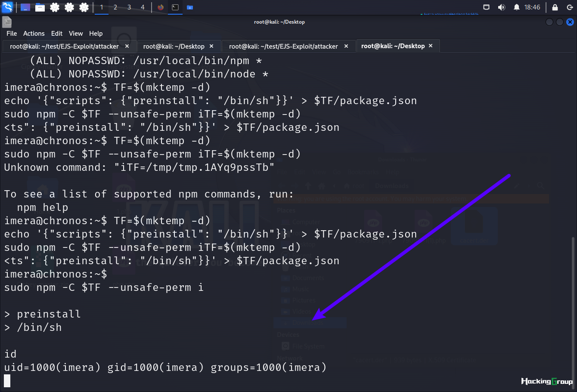Screen dimensions: 577x392
Task: Click the terminal task button in panel
Action: (175, 7)
